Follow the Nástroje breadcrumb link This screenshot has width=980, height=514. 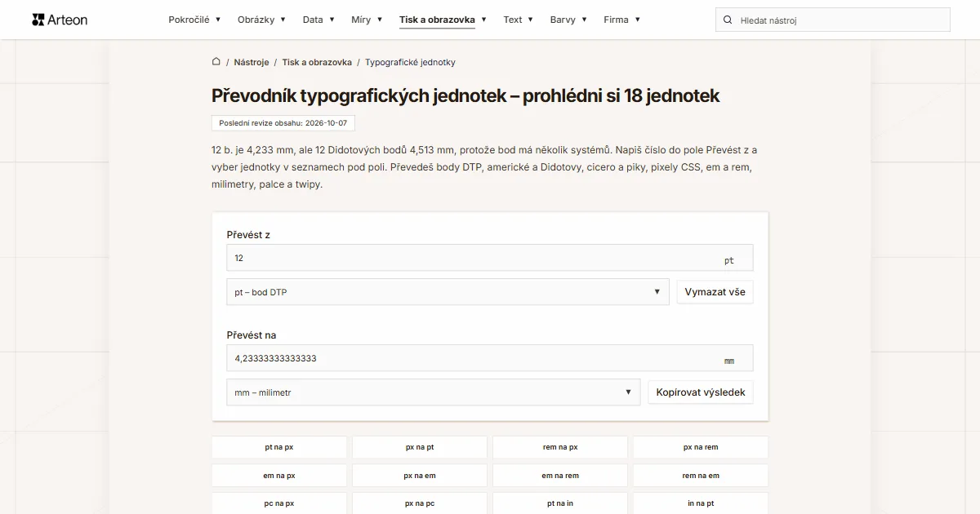(252, 62)
